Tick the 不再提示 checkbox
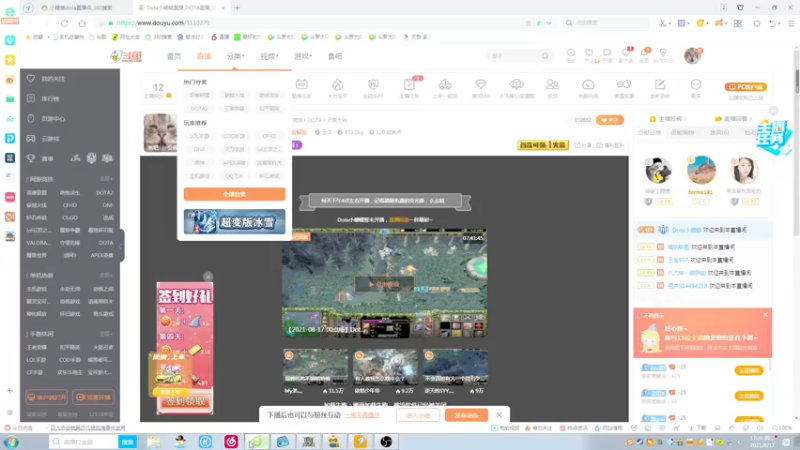Screen dimensions: 800x450 639,316
